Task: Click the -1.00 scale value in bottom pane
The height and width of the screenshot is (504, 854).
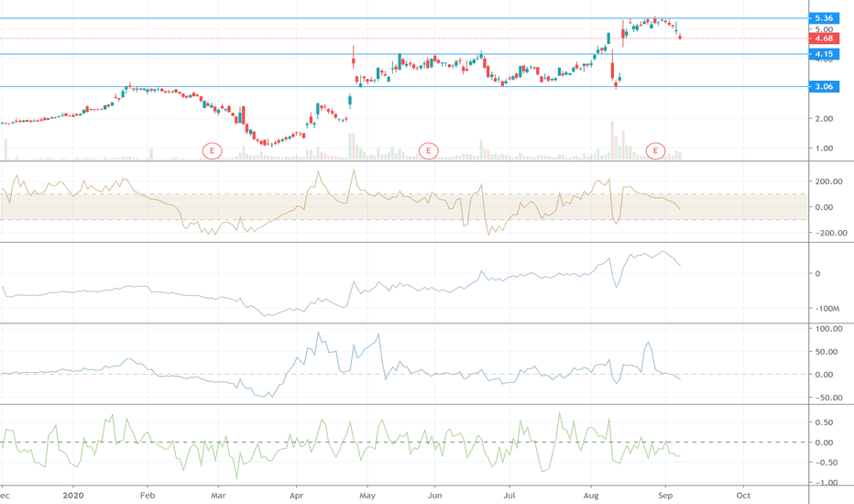Action: (826, 483)
